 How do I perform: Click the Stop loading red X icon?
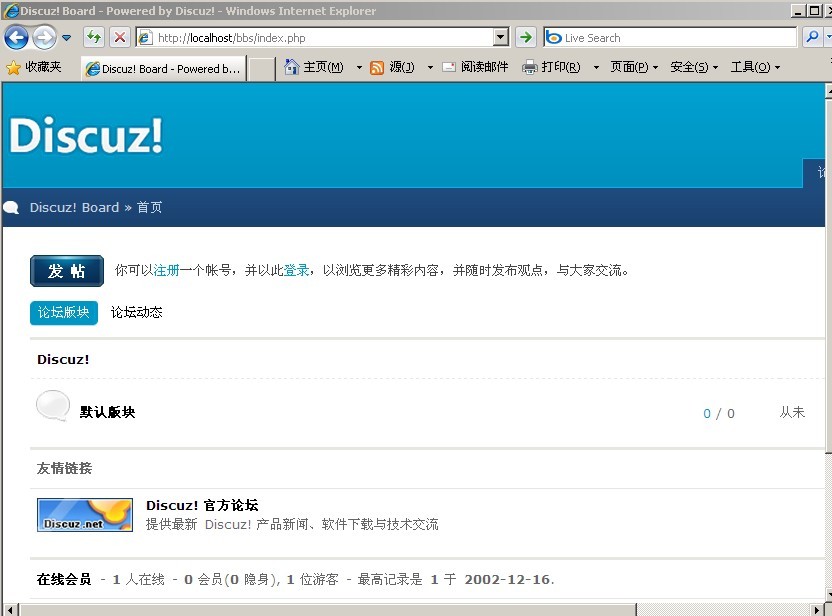coord(120,37)
